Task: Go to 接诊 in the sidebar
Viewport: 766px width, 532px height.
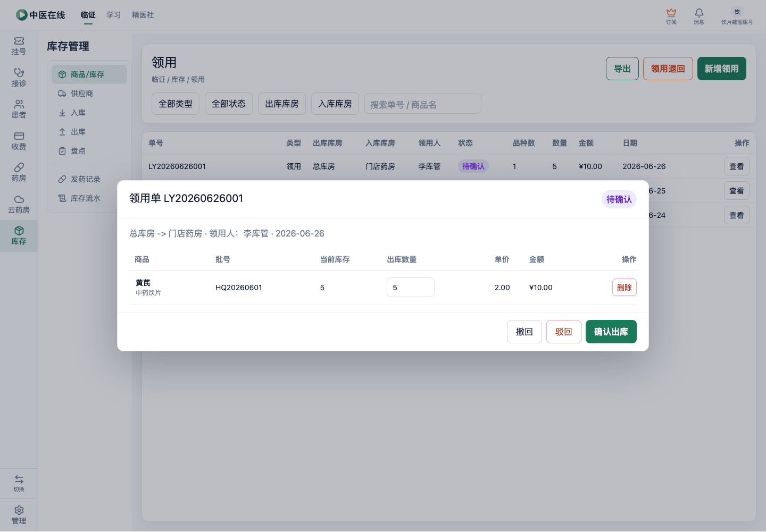Action: [x=19, y=78]
